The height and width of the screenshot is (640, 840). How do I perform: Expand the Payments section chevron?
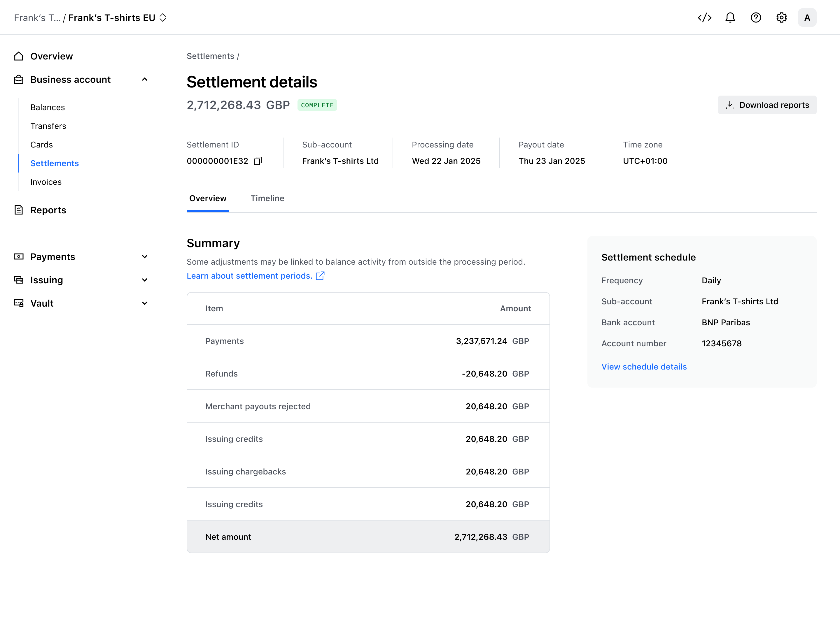[x=144, y=257]
